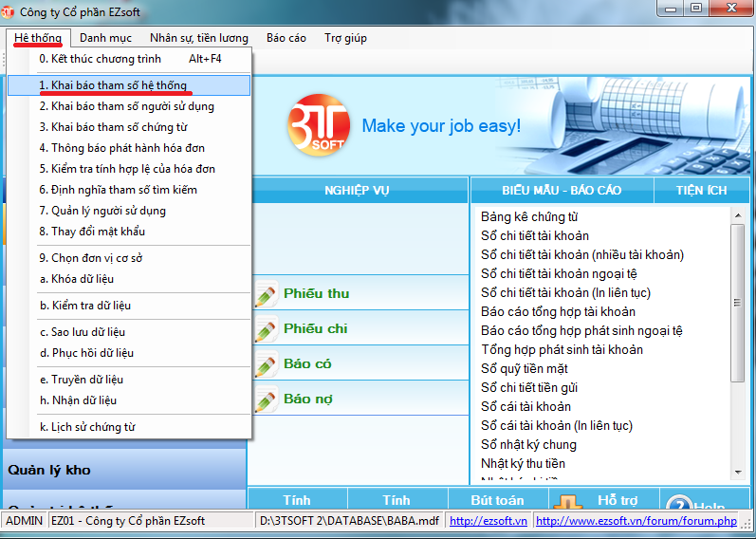Click the Hỗ trợ download arrow icon

pos(567,504)
